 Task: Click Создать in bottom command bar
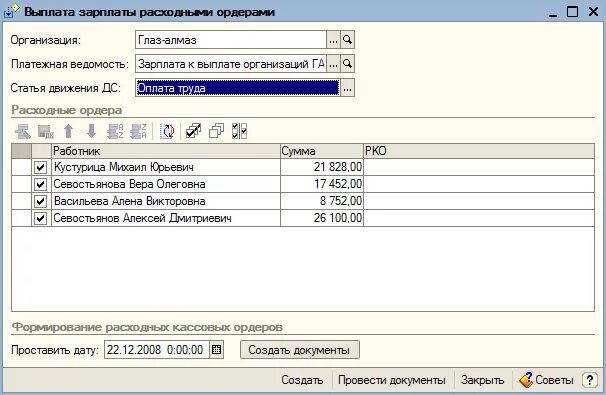coord(302,380)
